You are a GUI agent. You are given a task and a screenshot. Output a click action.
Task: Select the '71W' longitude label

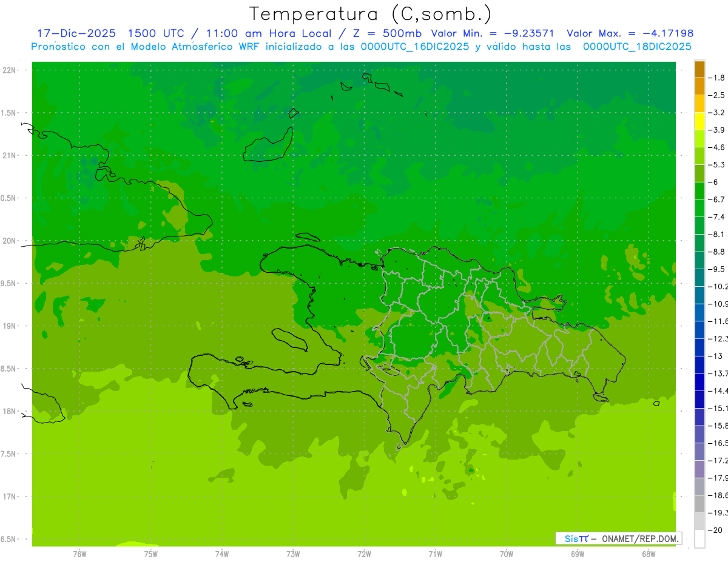pyautogui.click(x=435, y=554)
